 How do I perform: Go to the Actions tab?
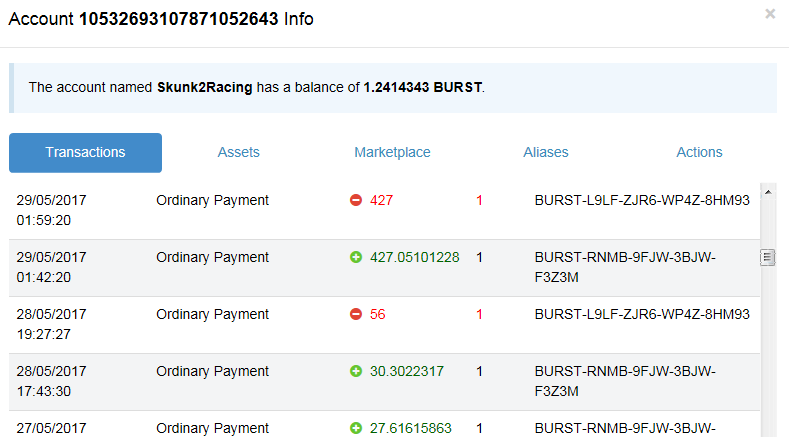[699, 153]
